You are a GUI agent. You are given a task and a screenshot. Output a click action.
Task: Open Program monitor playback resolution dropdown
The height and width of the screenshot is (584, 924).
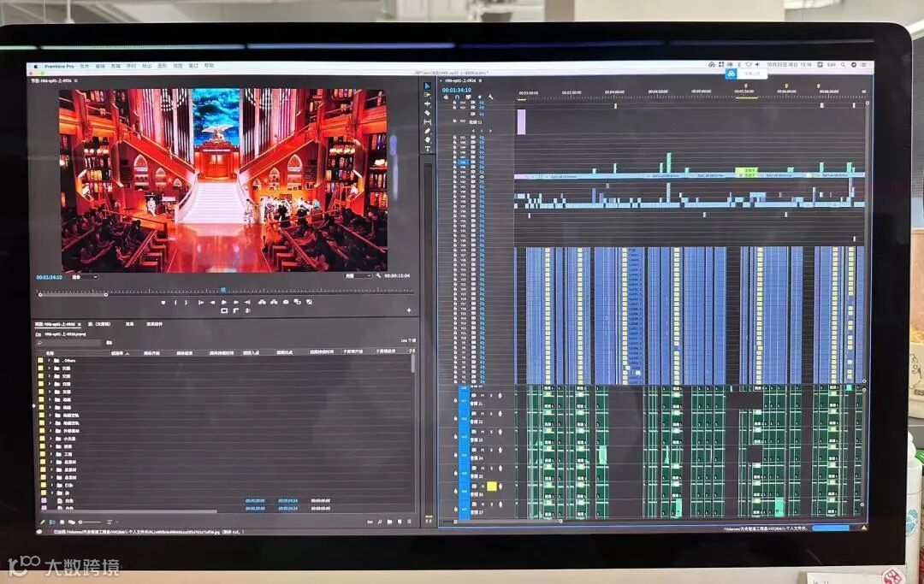[x=358, y=275]
